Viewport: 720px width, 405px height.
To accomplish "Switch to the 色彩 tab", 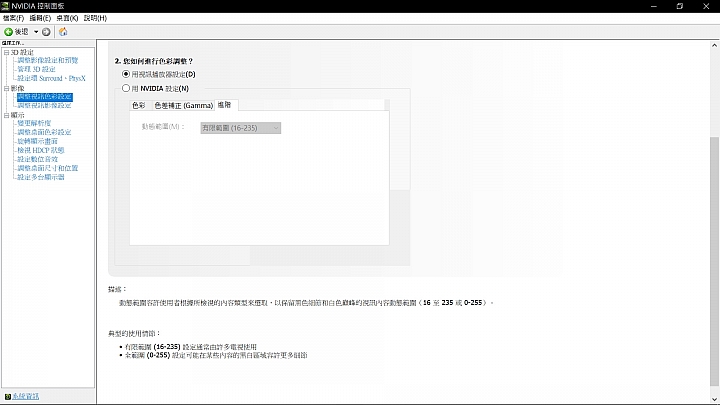I will point(139,106).
